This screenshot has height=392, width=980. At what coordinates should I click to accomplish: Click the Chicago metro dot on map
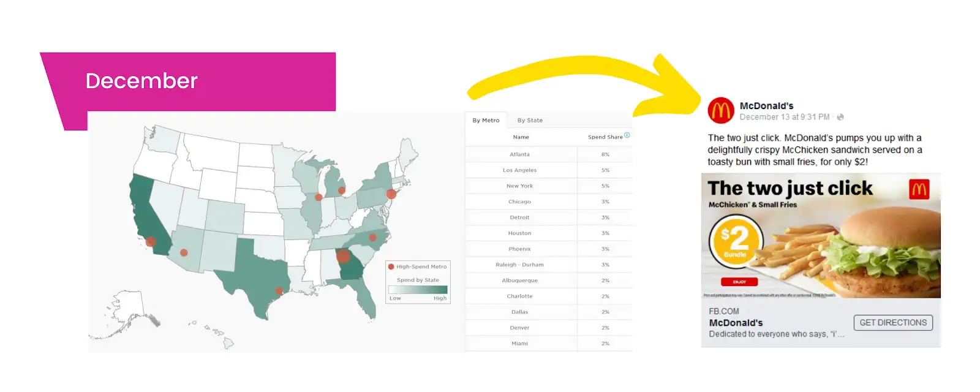318,197
